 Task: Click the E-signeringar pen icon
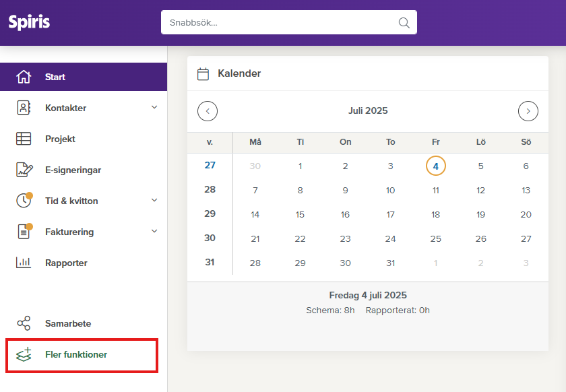pyautogui.click(x=24, y=170)
